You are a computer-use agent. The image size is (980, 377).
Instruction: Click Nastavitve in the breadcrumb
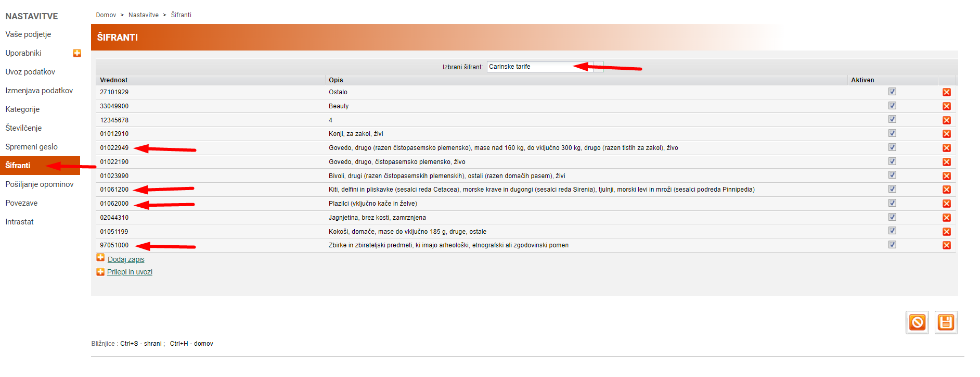(x=143, y=15)
